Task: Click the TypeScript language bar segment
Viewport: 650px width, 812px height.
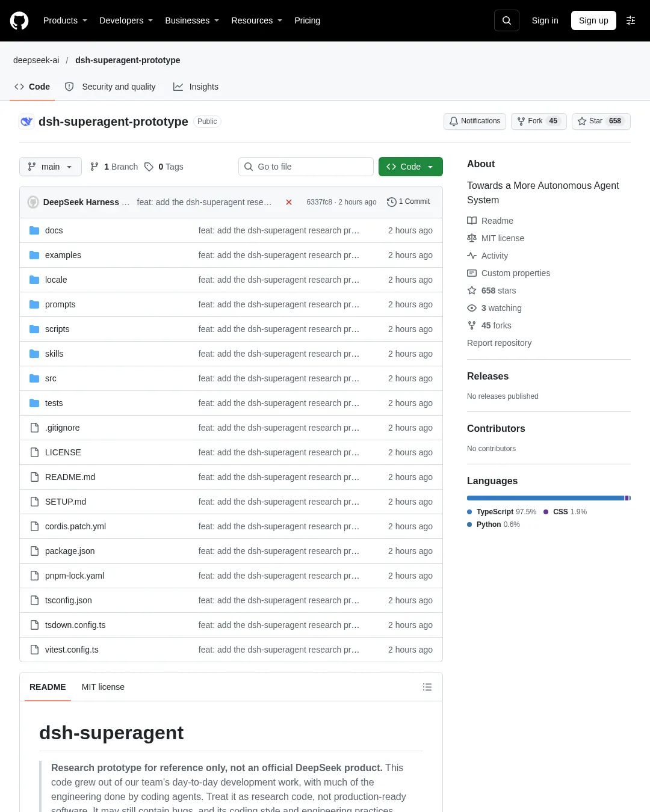Action: coord(545,498)
